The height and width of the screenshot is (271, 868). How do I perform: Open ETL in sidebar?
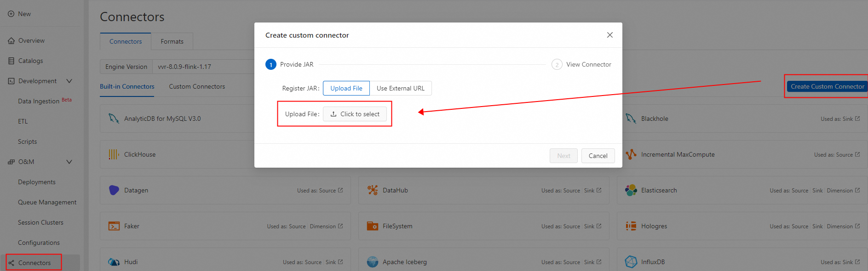point(23,121)
